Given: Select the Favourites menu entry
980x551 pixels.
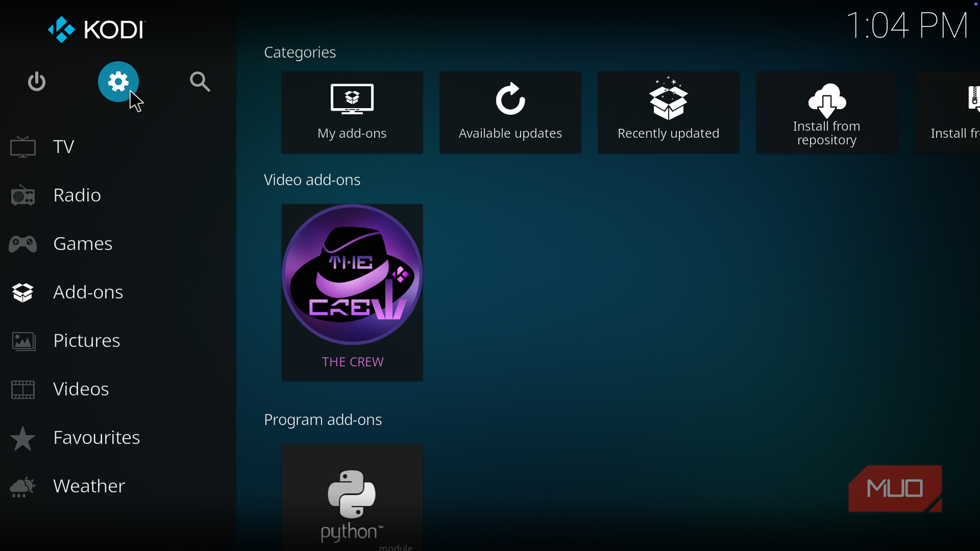Looking at the screenshot, I should [96, 438].
